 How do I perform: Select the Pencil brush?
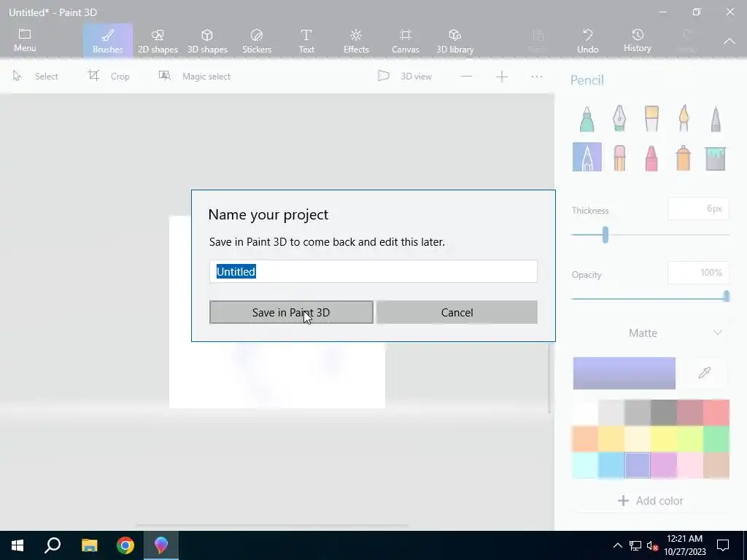point(587,157)
